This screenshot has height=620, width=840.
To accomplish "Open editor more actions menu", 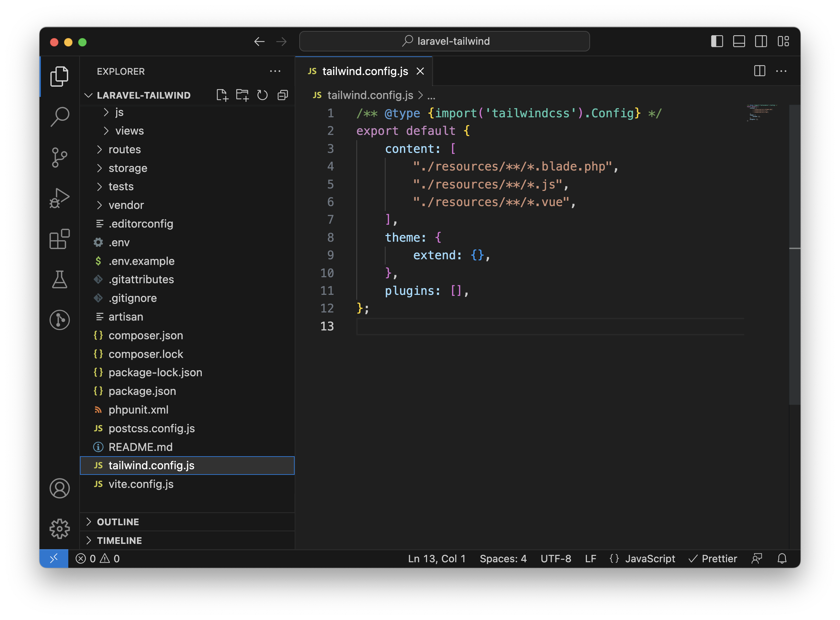I will click(x=782, y=71).
